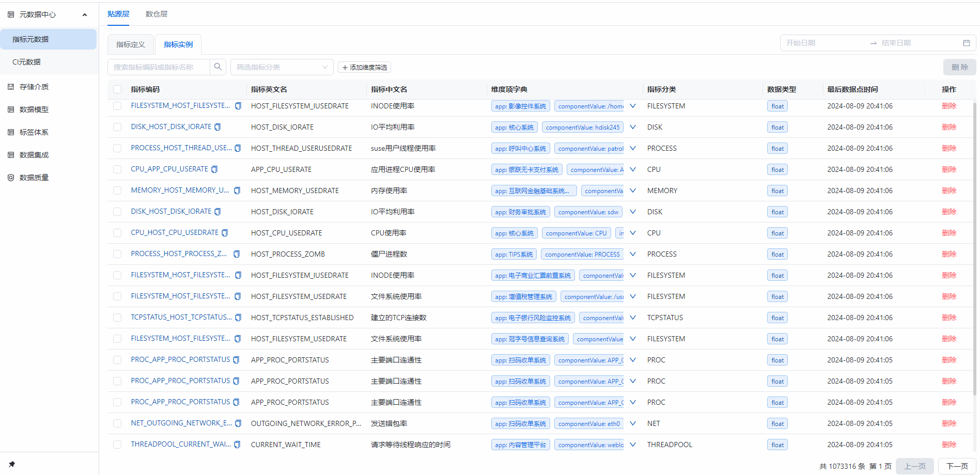
Task: Copy icon next to THREADPOOL_CURRENT_WAI...
Action: click(x=237, y=445)
